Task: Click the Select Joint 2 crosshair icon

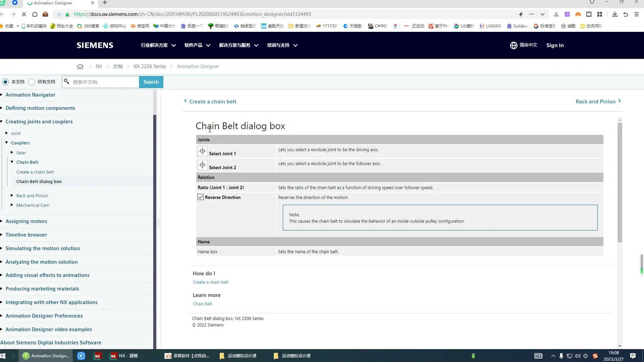Action: (202, 165)
